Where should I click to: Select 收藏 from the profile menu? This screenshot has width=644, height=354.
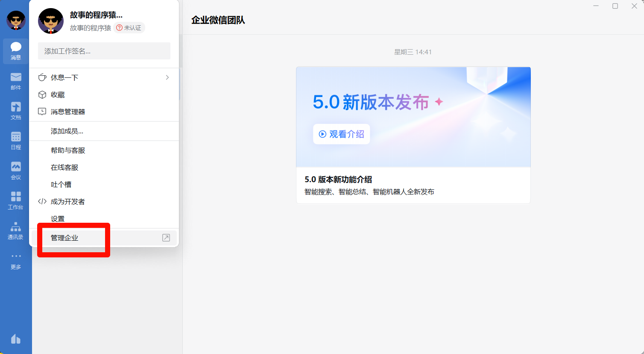58,94
